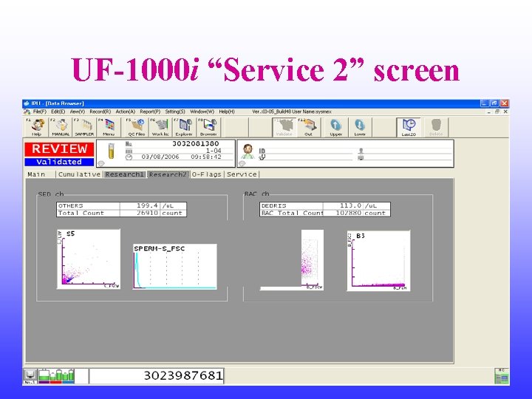Image resolution: width=532 pixels, height=399 pixels.
Task: Click the blue Validated status label
Action: 59,162
